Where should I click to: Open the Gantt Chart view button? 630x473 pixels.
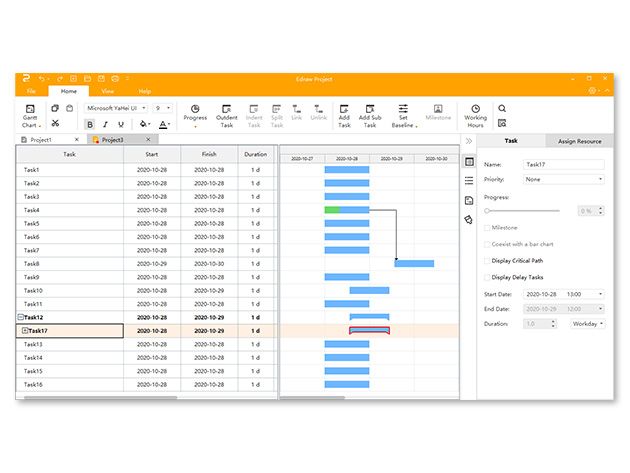30,116
